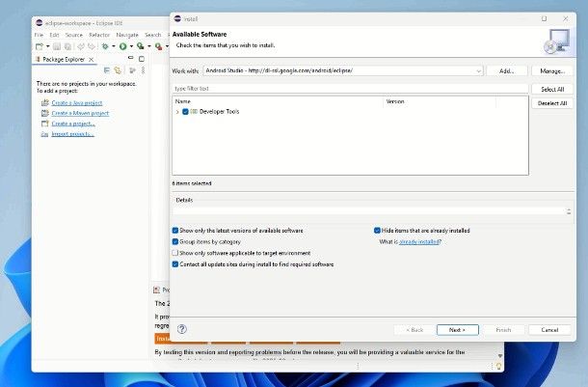
Task: Toggle Show only the latest versions of available software
Action: point(175,231)
